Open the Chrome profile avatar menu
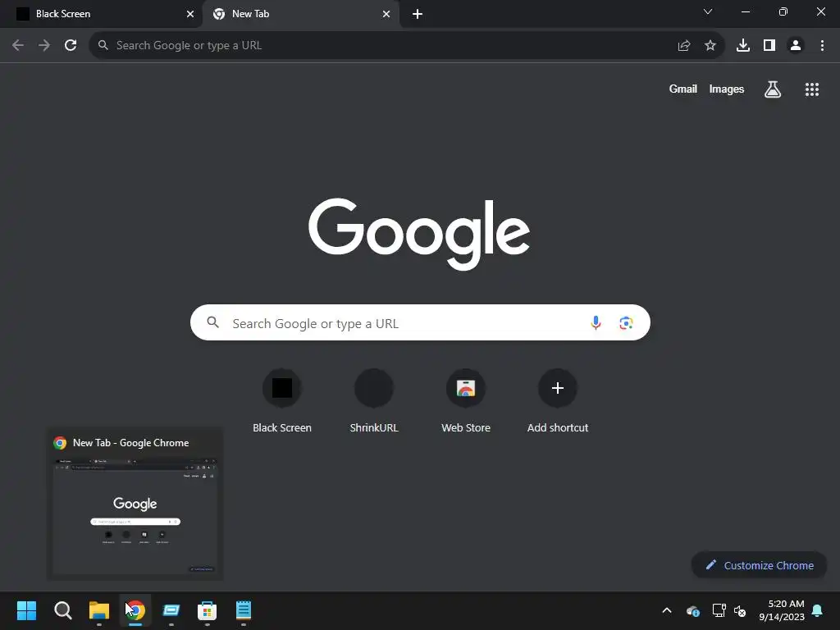Viewport: 840px width, 630px height. click(796, 45)
